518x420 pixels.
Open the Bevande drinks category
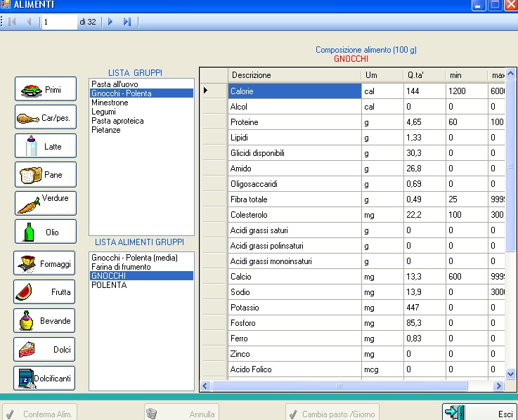coord(44,320)
